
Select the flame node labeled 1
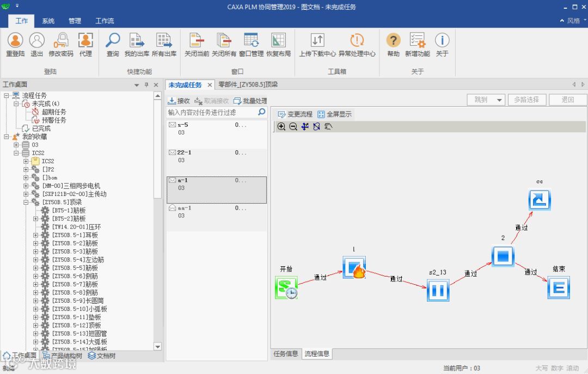pos(354,267)
